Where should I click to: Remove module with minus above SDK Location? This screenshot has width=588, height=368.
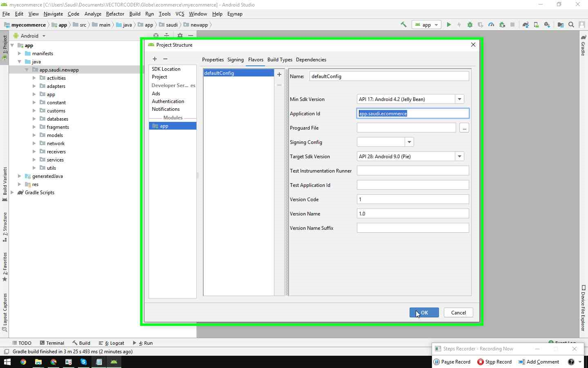(165, 59)
